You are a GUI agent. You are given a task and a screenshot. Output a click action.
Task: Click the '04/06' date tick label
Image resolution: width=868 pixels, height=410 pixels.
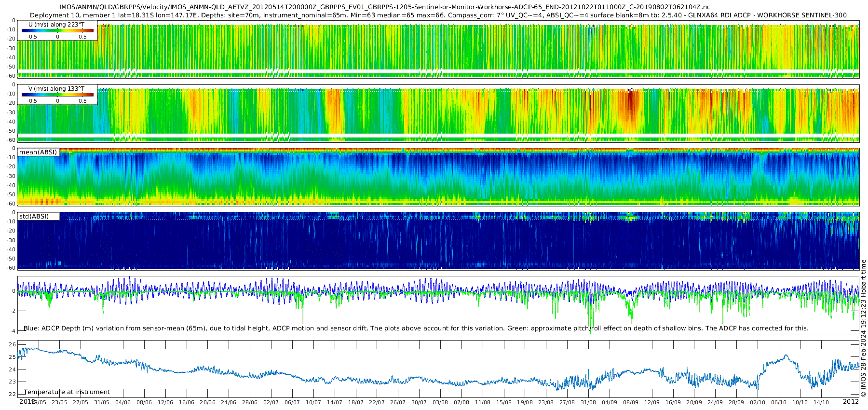point(123,402)
